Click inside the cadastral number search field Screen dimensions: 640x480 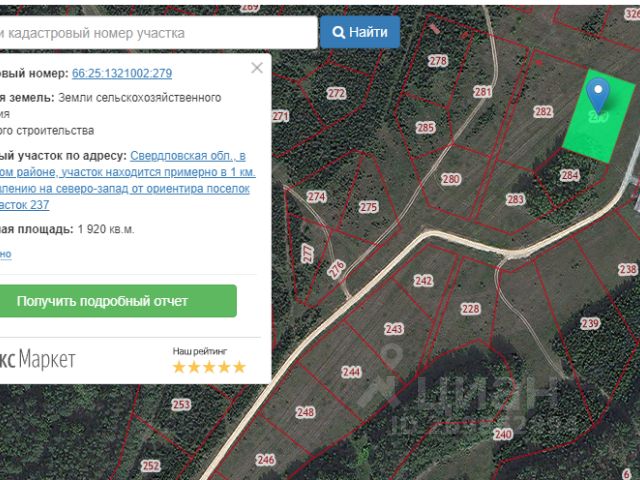tap(150, 32)
